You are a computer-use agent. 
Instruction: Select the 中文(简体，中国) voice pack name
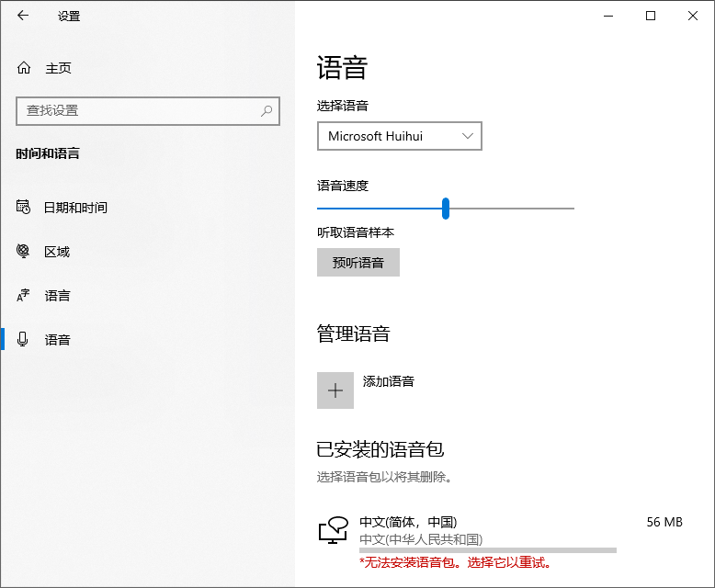[408, 522]
